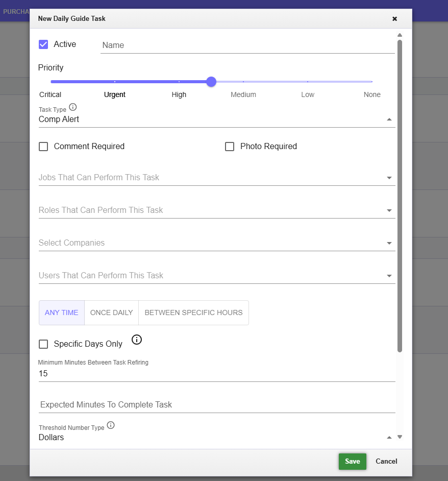Switch to BETWEEN SPECIFIC HOURS

(x=193, y=312)
